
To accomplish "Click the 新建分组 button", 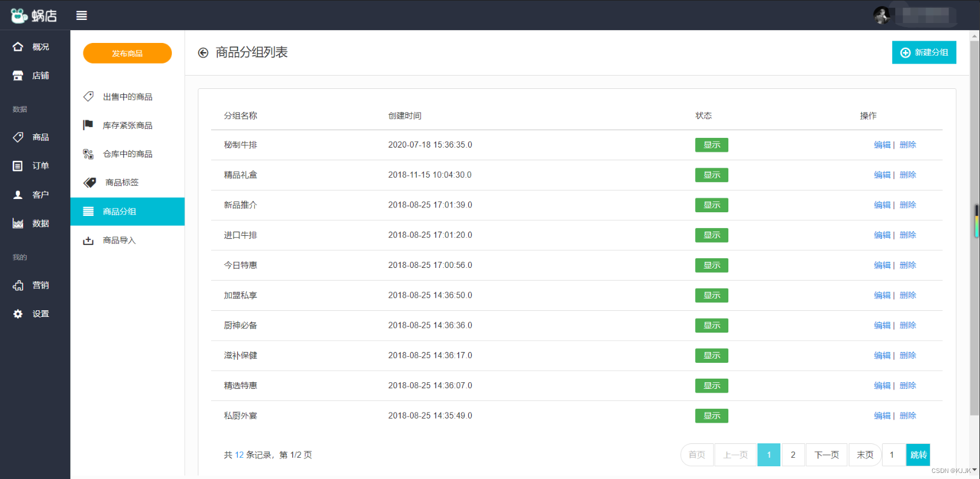I will (x=924, y=53).
